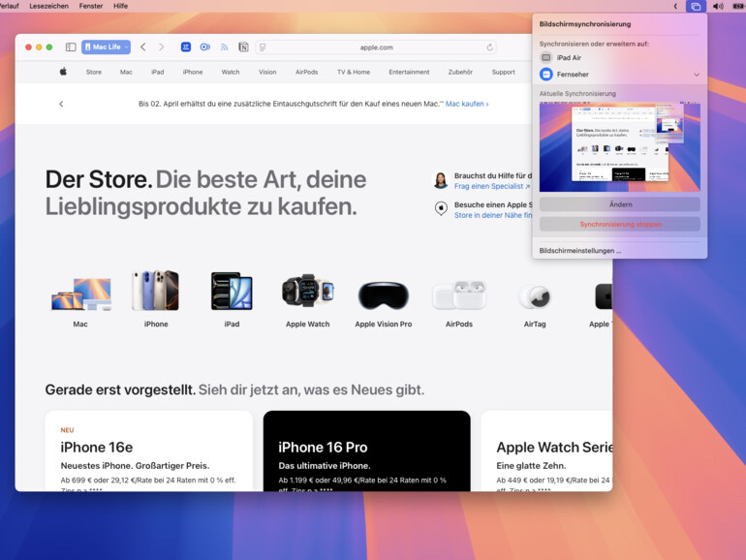Screen dimensions: 746x560
Task: Click the 'Gerade erst vorgestellt.' heading
Action: tap(120, 389)
